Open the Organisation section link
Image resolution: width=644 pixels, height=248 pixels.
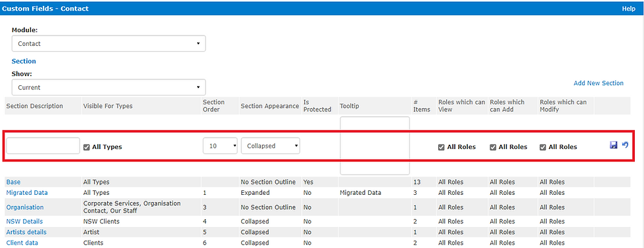25,207
